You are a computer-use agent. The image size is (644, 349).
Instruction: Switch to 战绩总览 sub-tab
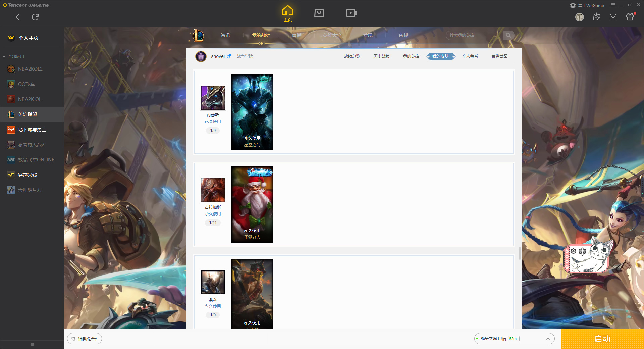pyautogui.click(x=352, y=56)
